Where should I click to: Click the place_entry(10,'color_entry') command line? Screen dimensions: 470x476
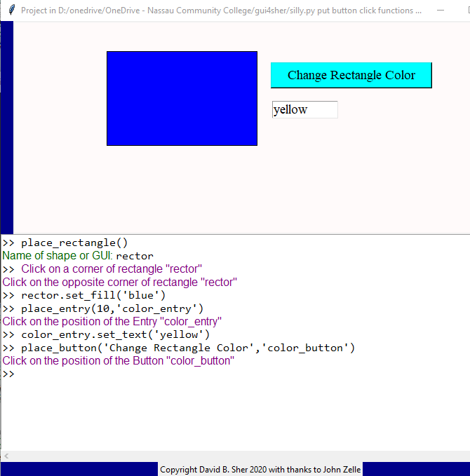pyautogui.click(x=112, y=308)
